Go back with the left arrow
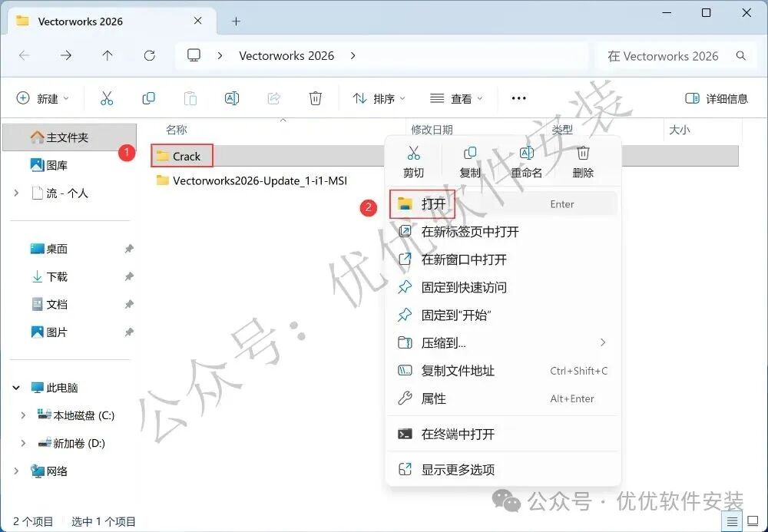The width and height of the screenshot is (768, 532). pyautogui.click(x=24, y=56)
